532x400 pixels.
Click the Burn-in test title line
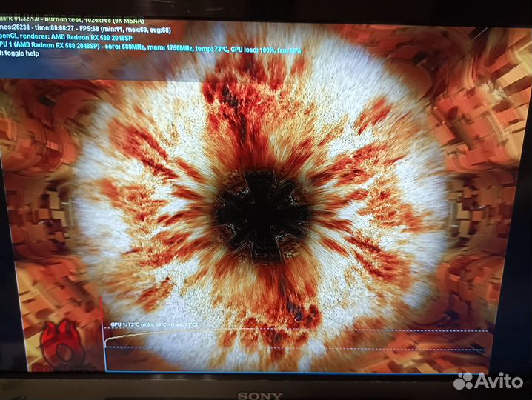(x=72, y=21)
